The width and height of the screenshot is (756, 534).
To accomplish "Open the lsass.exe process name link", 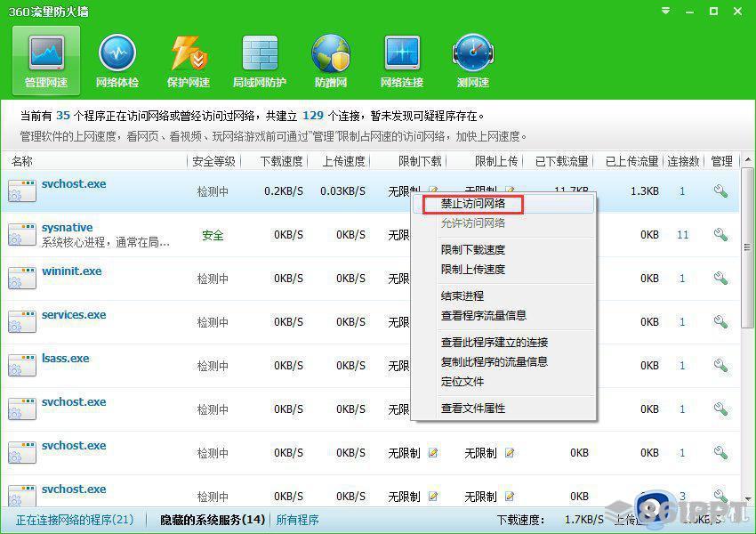I will [x=65, y=359].
